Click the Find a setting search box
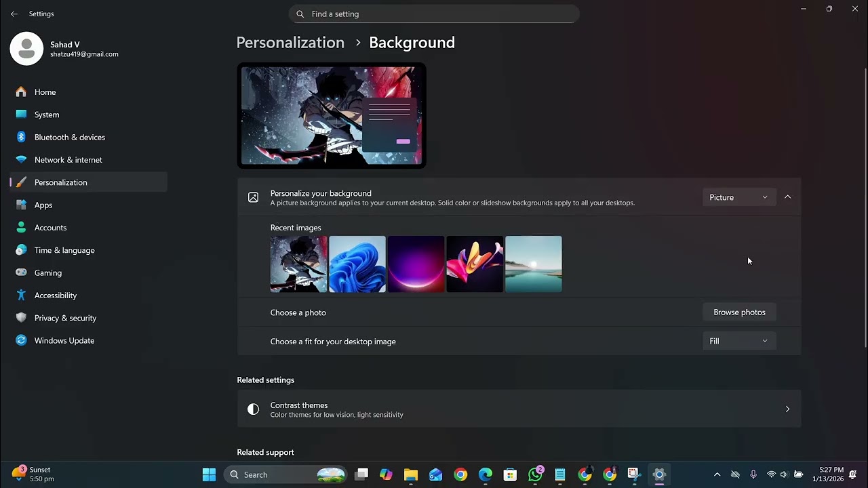 pos(434,14)
